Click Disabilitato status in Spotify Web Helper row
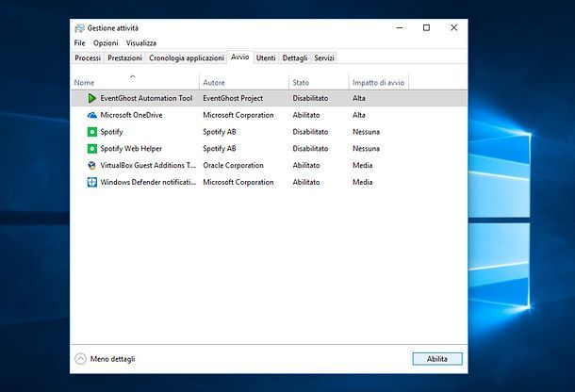Viewport: 575px width, 392px height. click(x=310, y=149)
